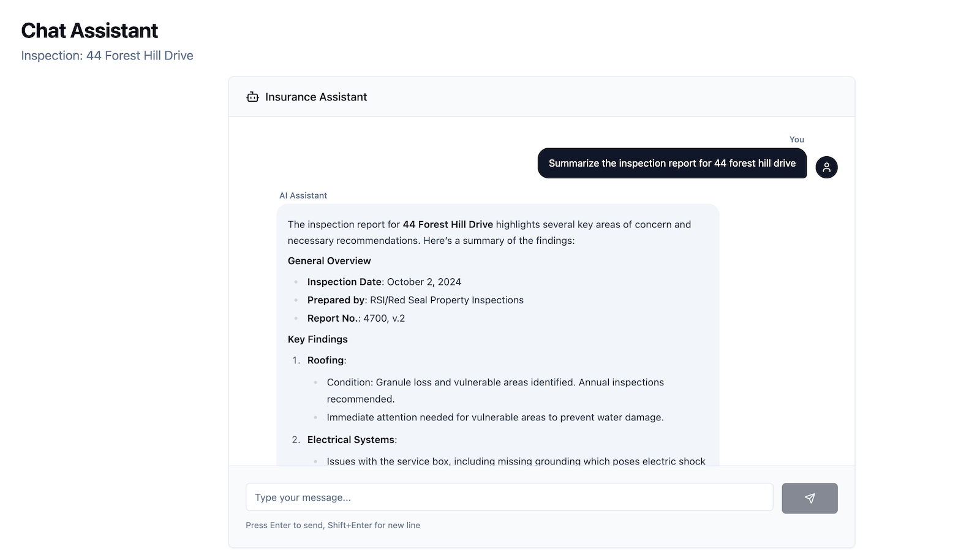Click the 'Report No.' list item
This screenshot has width=980, height=560.
click(x=356, y=319)
